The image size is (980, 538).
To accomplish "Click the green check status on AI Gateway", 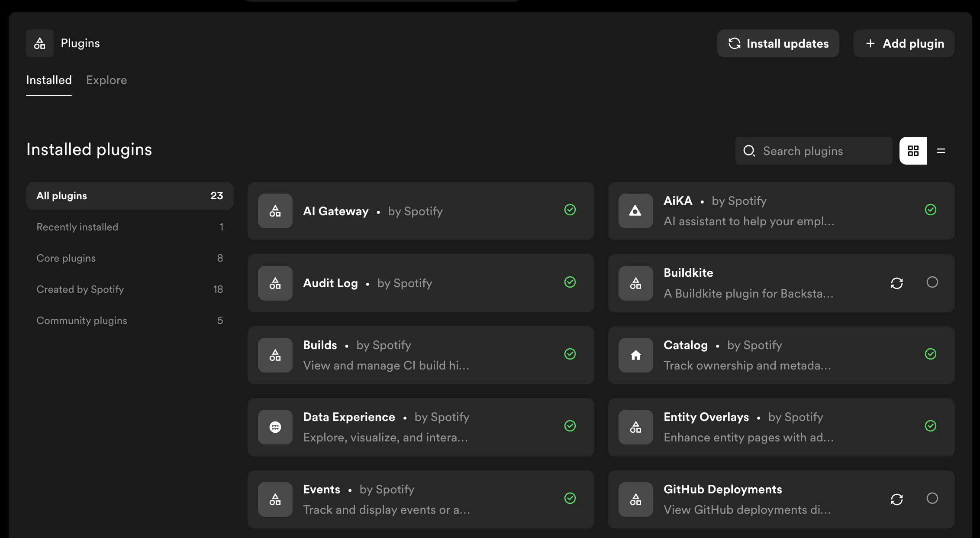I will click(570, 210).
